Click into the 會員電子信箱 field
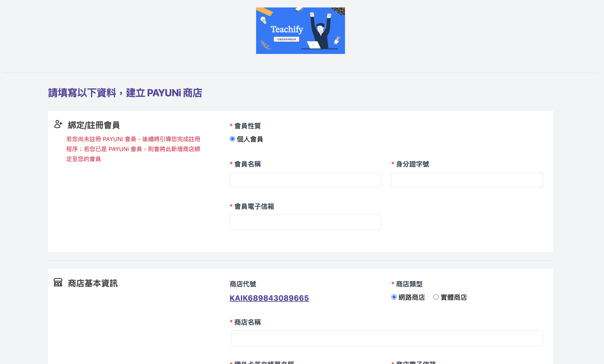The height and width of the screenshot is (364, 604). pyautogui.click(x=306, y=222)
